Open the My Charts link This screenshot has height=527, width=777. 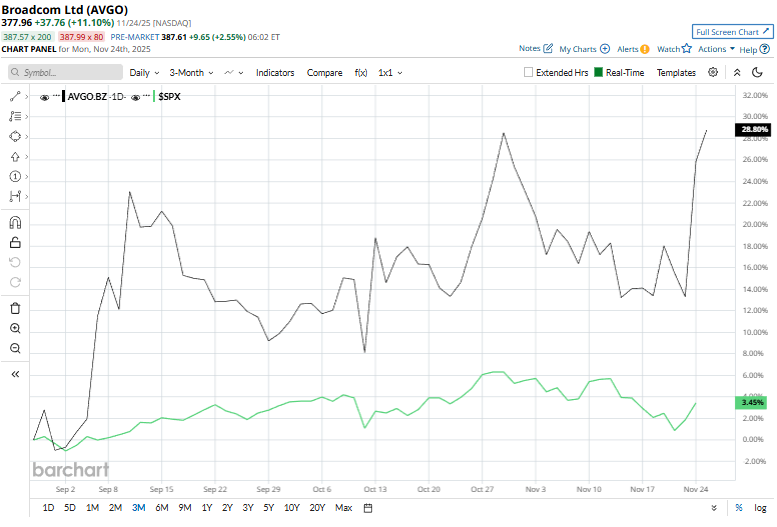tap(584, 49)
